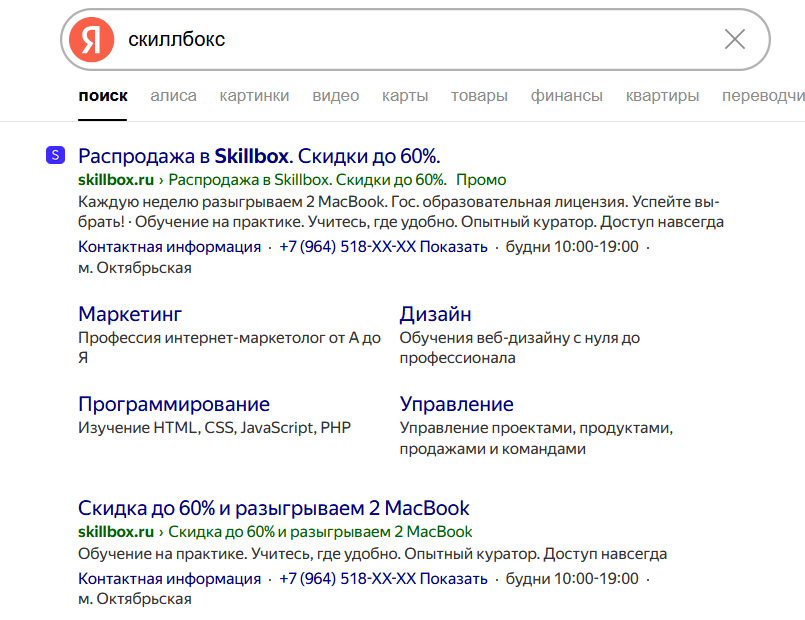
Task: Visit the Программирование sitelink
Action: (x=174, y=404)
